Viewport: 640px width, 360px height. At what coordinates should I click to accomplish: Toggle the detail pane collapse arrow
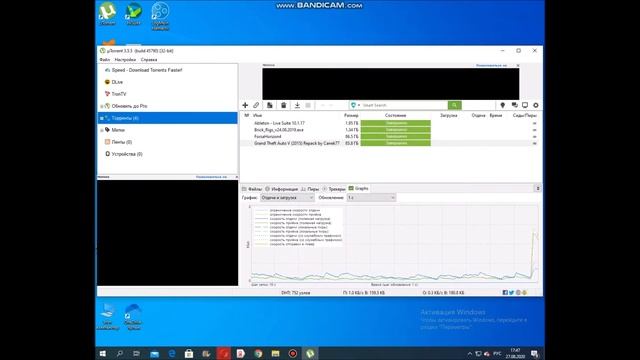tap(538, 188)
